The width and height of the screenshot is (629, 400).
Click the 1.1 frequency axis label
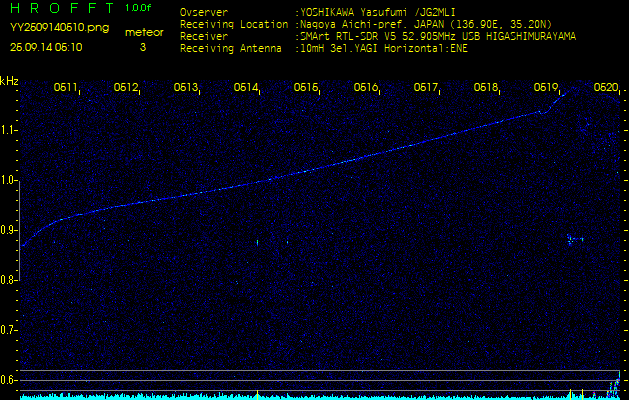pos(9,130)
